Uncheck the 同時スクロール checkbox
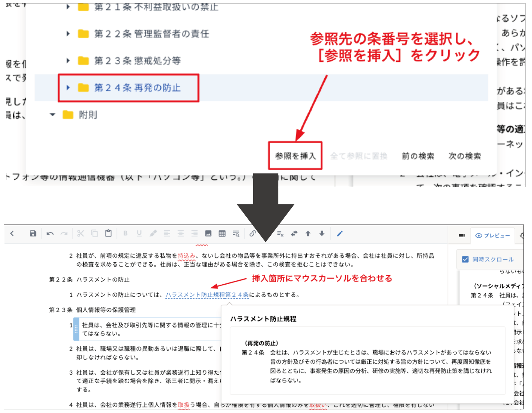 click(465, 260)
